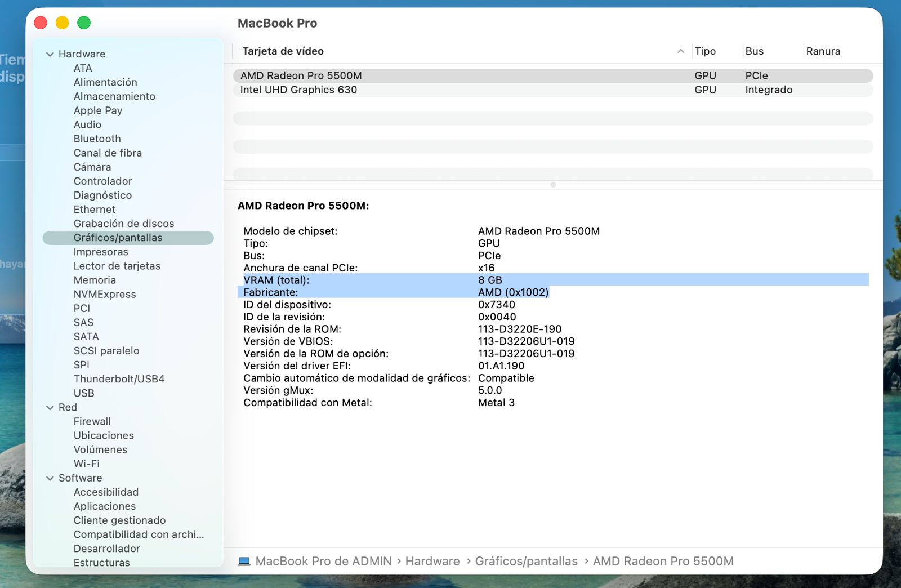Select Accesibilidad under Software
901x588 pixels.
click(106, 492)
